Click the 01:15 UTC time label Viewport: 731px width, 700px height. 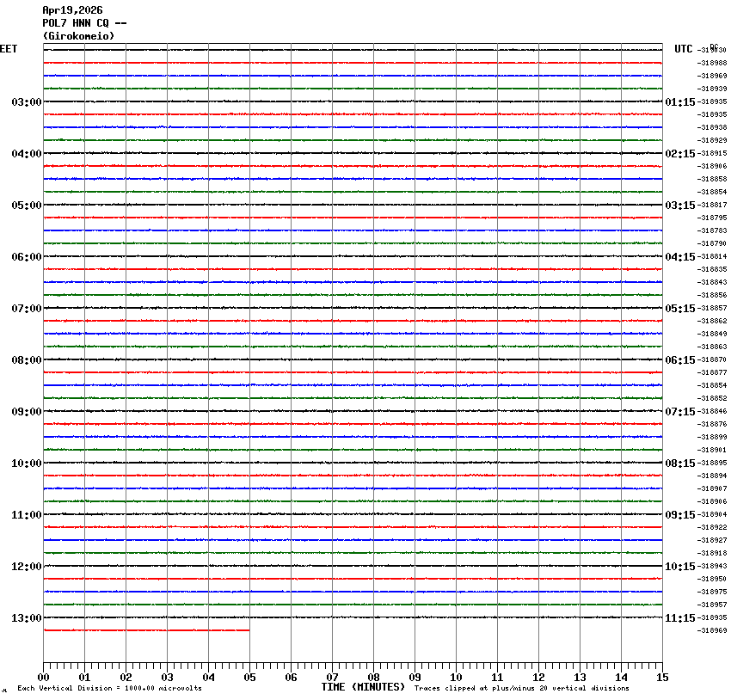[680, 102]
